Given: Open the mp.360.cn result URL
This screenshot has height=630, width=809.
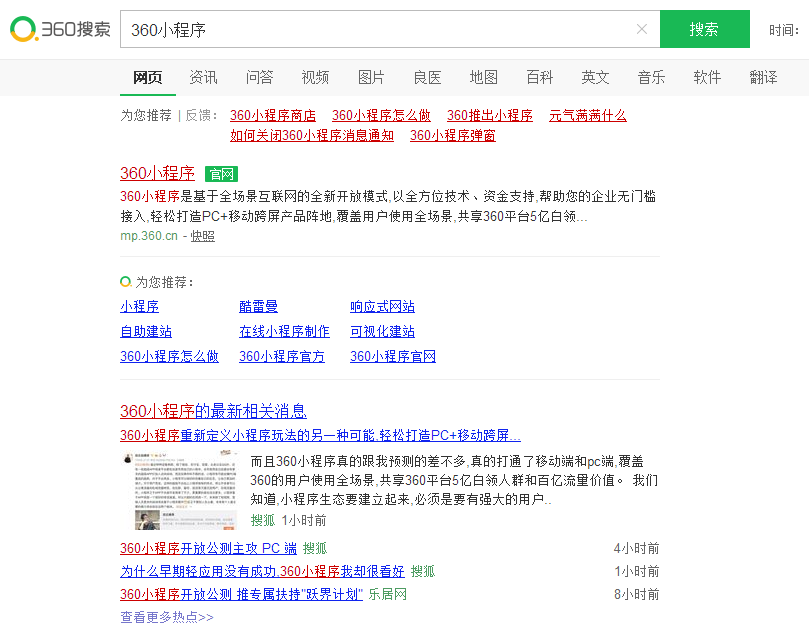Looking at the screenshot, I should pyautogui.click(x=149, y=236).
